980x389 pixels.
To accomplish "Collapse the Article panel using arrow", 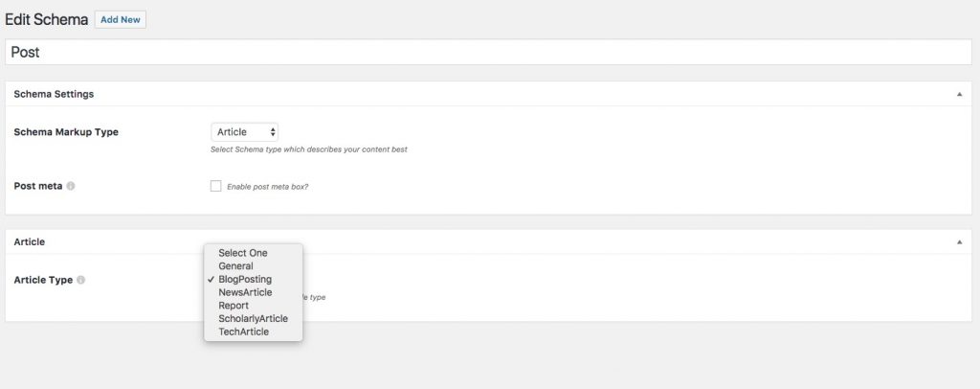I will pyautogui.click(x=959, y=242).
